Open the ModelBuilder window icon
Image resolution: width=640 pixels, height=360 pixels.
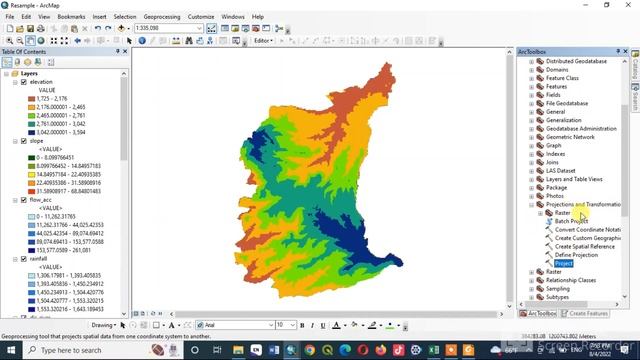(279, 29)
